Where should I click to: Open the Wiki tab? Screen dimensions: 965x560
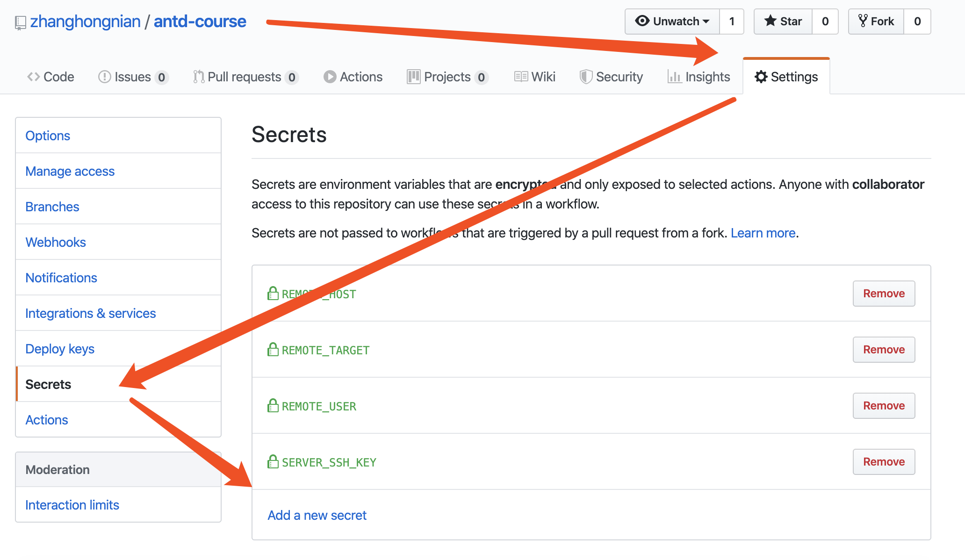535,77
